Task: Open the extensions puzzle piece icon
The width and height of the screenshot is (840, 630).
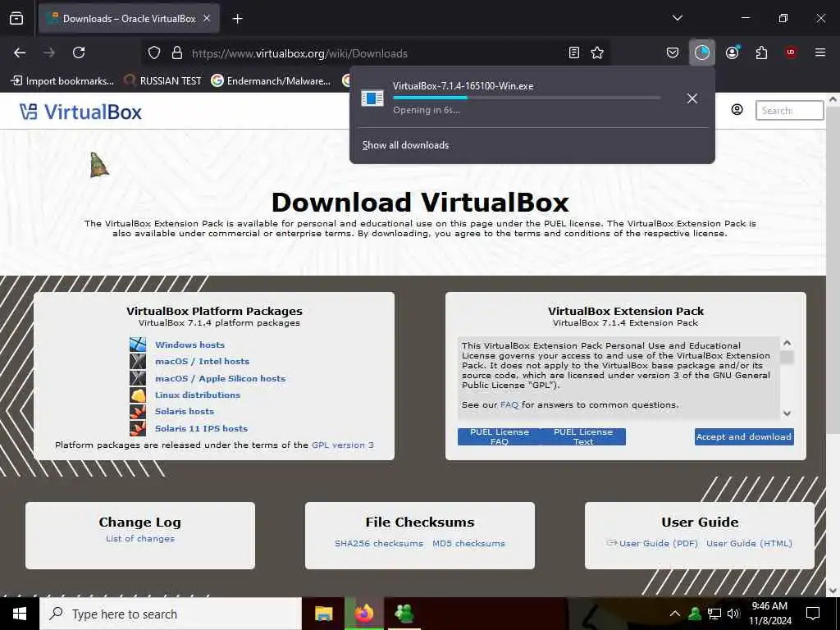Action: pyautogui.click(x=761, y=52)
